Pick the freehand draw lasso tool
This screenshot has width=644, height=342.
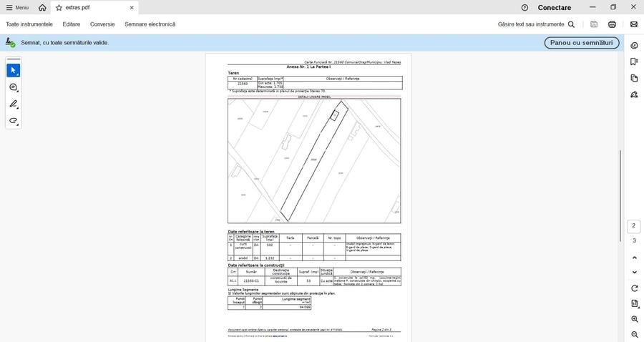coord(14,121)
